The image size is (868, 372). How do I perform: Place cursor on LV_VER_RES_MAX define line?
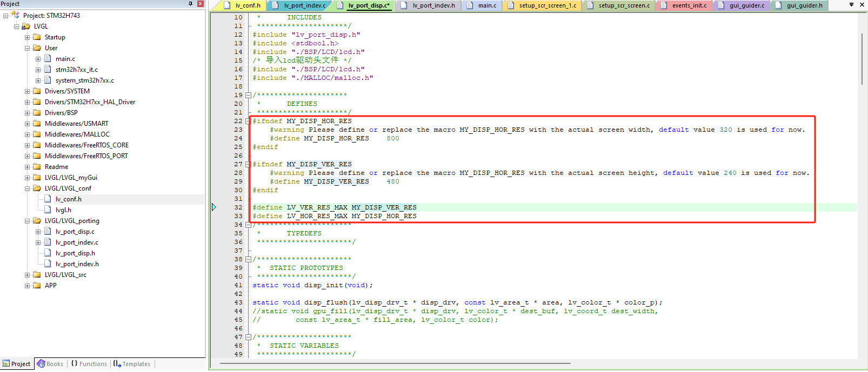(x=335, y=207)
